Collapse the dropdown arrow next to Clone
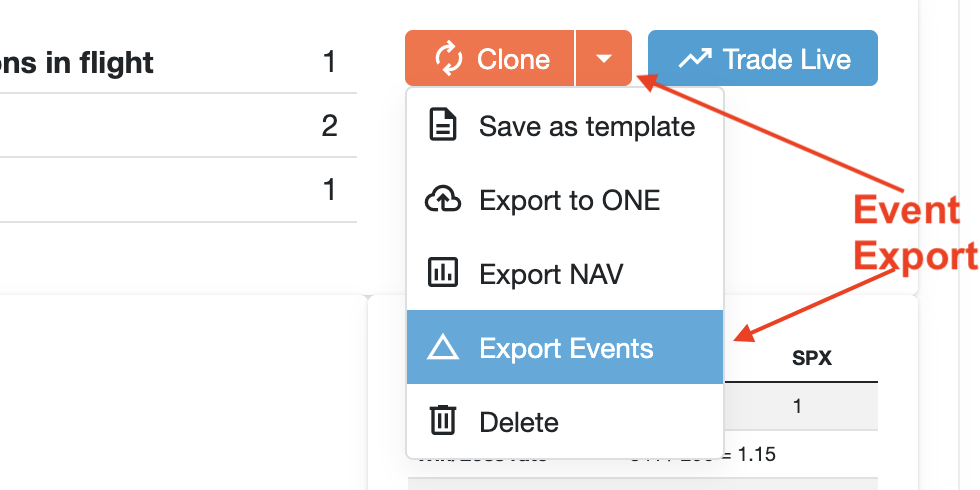This screenshot has height=490, width=980. [x=603, y=59]
